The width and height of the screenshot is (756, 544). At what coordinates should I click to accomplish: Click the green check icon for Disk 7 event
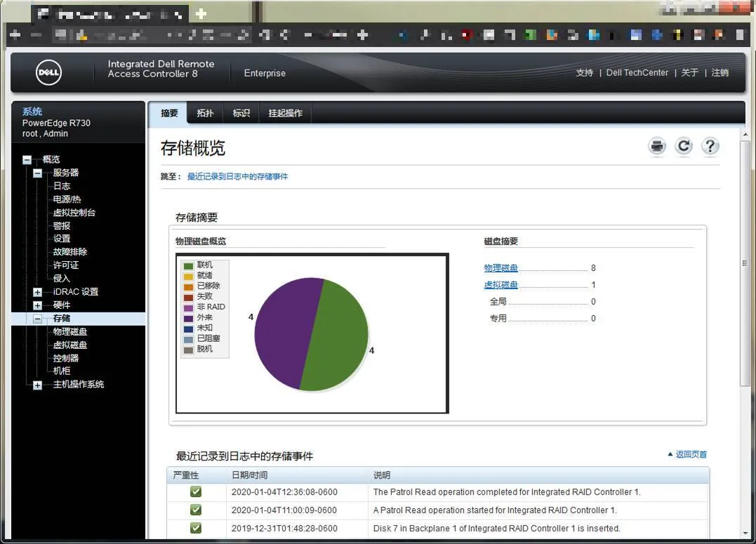[x=196, y=528]
